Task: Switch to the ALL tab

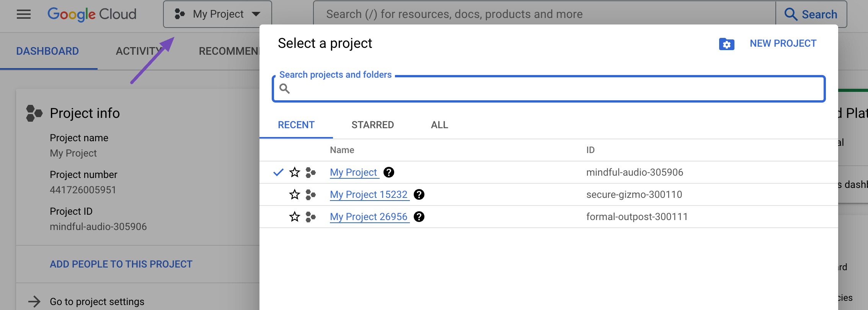Action: coord(439,125)
